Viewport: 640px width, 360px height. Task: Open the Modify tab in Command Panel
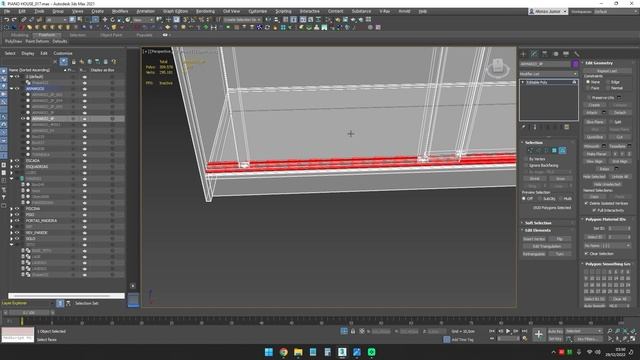pyautogui.click(x=534, y=54)
